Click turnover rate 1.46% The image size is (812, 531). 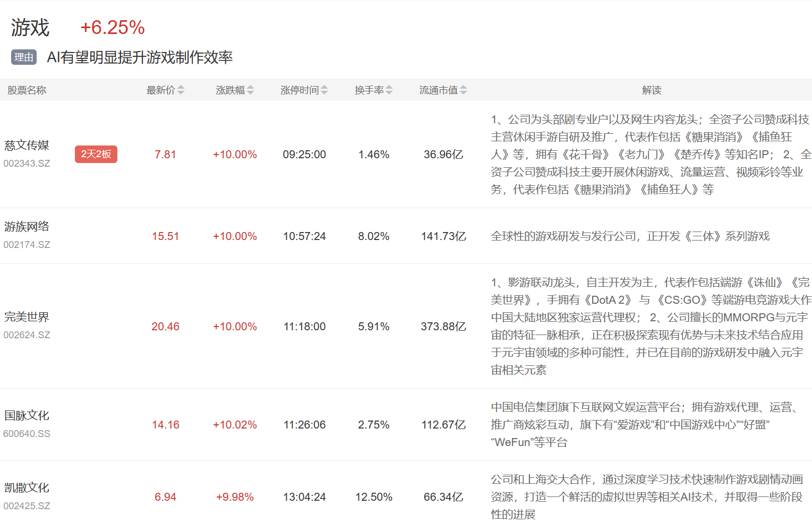click(x=374, y=155)
